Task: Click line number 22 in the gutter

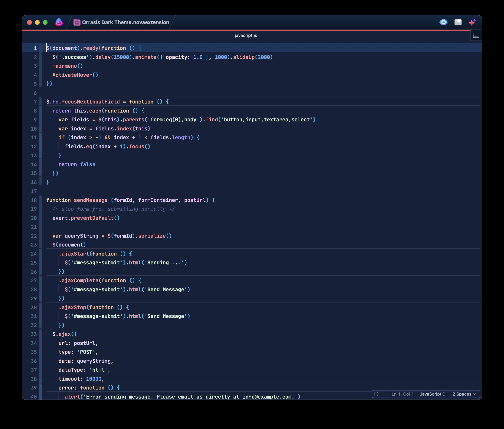Action: (34, 236)
